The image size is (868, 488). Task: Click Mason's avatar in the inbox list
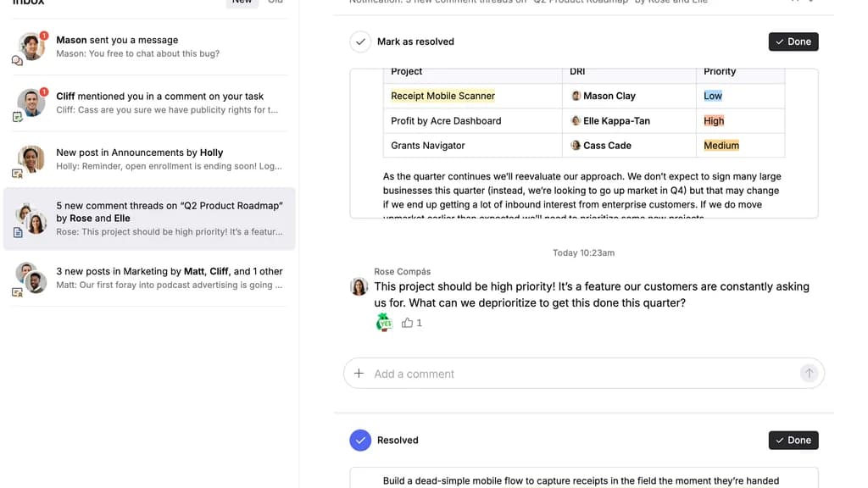point(31,47)
